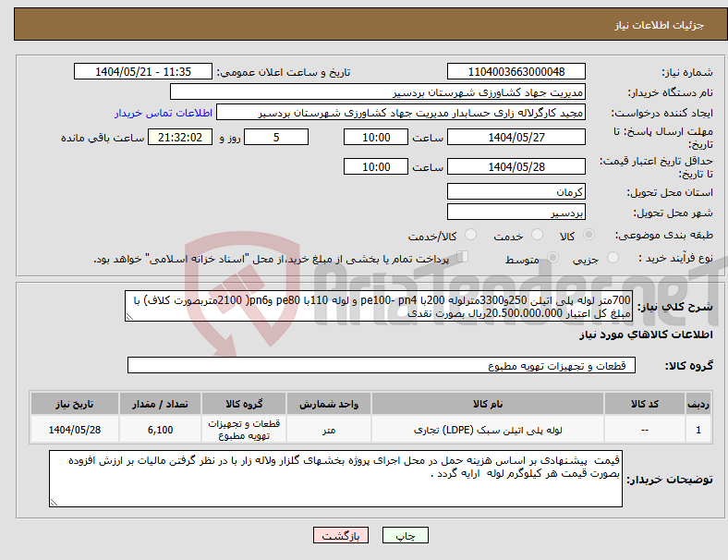Click the response deadline date 1404/05/27
Screen dimensions: 728x560
click(516, 138)
